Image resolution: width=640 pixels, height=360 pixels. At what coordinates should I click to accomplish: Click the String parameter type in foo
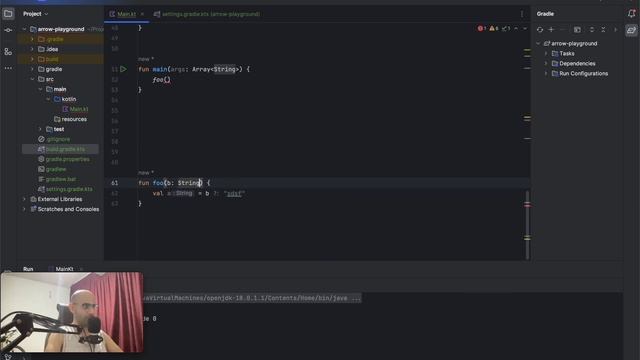pos(189,183)
